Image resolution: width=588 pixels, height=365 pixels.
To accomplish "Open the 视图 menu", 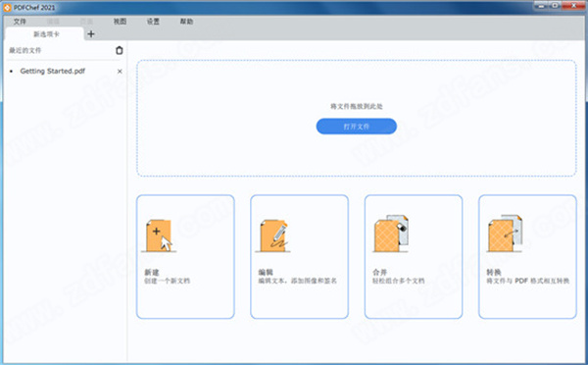I will pos(120,22).
